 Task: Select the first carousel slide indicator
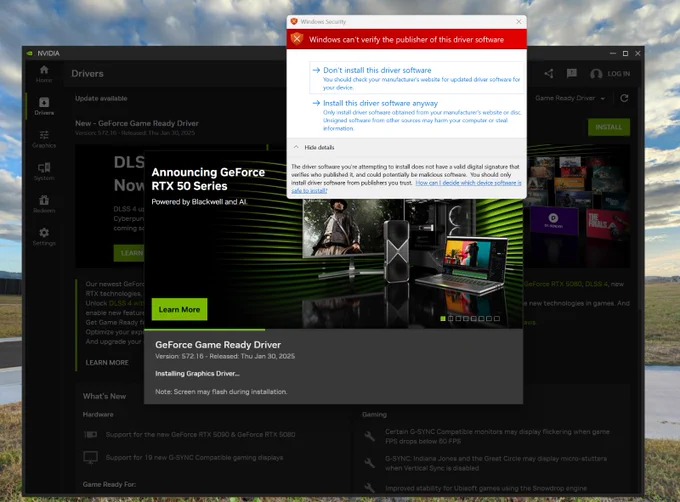[x=443, y=319]
